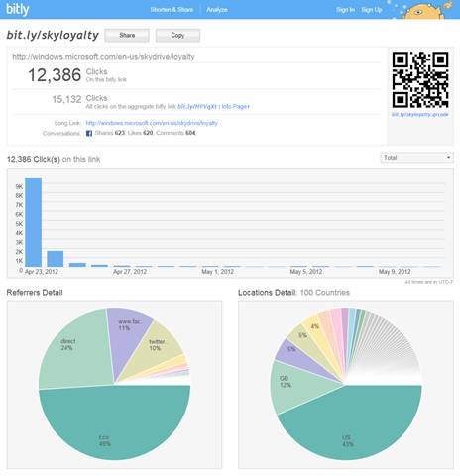Screen dimensions: 460x476
Task: Open the Shorten & Share menu item
Action: [172, 10]
